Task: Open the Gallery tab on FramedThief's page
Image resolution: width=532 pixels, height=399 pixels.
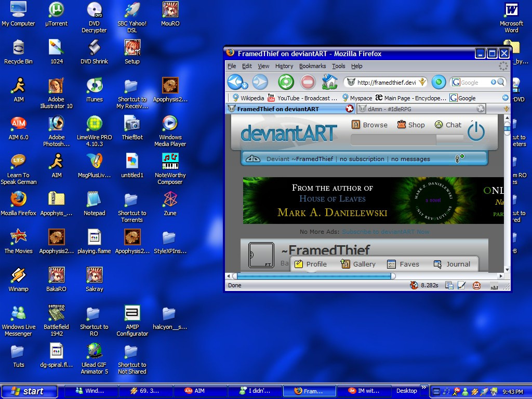Action: click(358, 264)
